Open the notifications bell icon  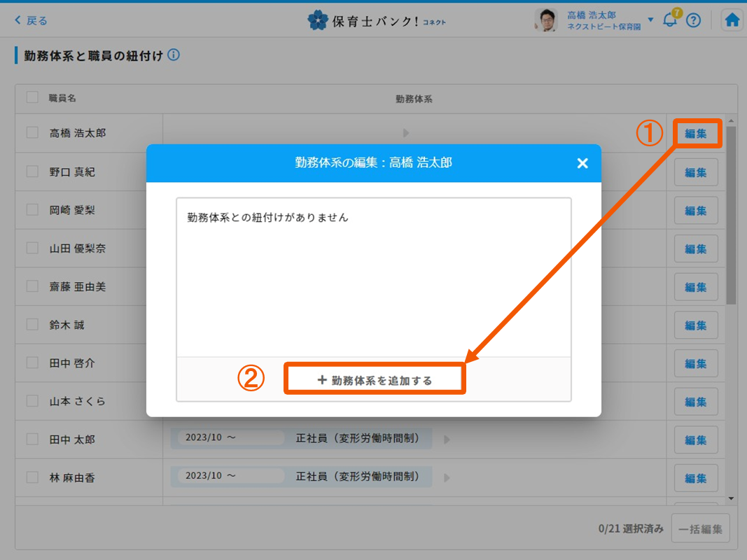point(670,20)
